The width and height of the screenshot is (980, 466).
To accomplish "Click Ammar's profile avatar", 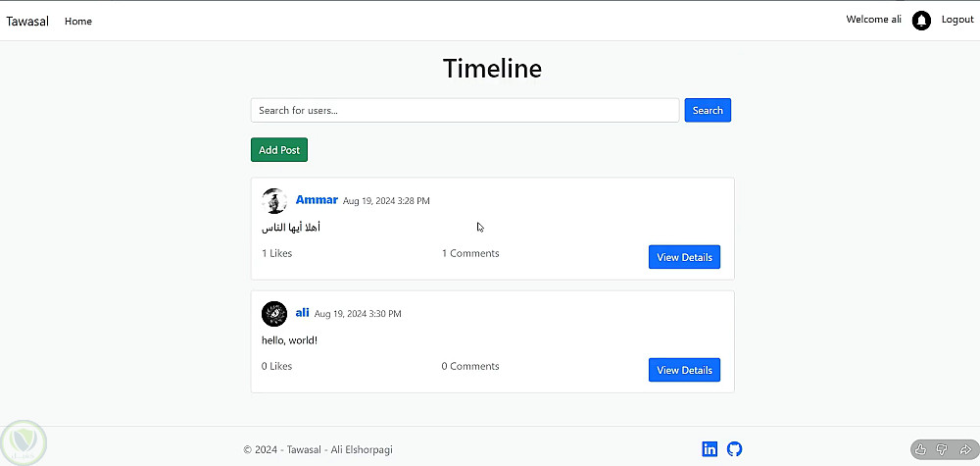I will click(x=274, y=201).
